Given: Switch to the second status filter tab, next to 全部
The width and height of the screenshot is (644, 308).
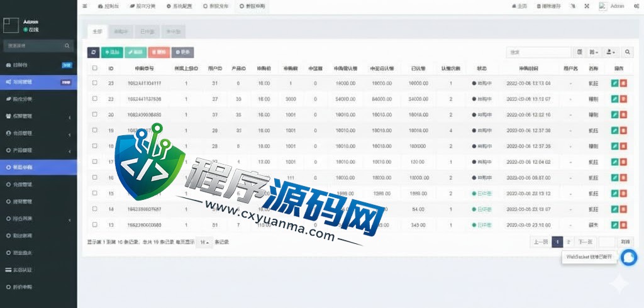Looking at the screenshot, I should pyautogui.click(x=121, y=31).
